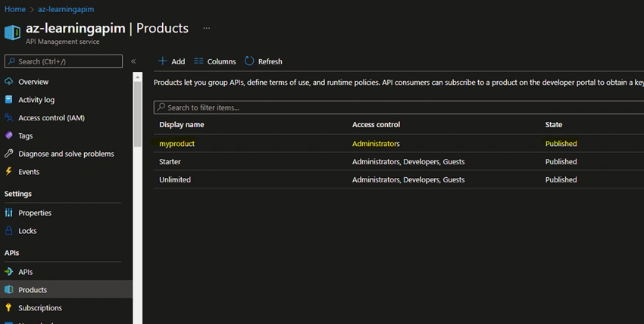Open the ellipsis more options menu
Screen dimensions: 644x324
207,28
